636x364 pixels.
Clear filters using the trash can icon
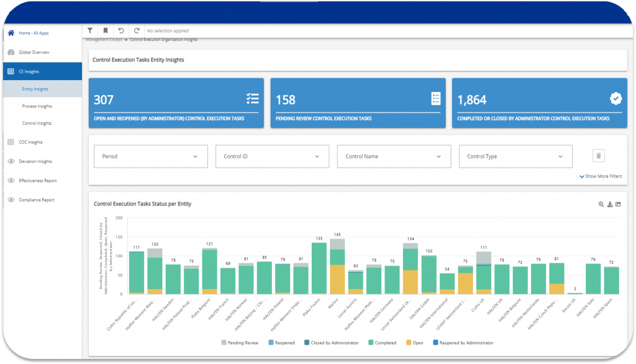click(x=598, y=156)
